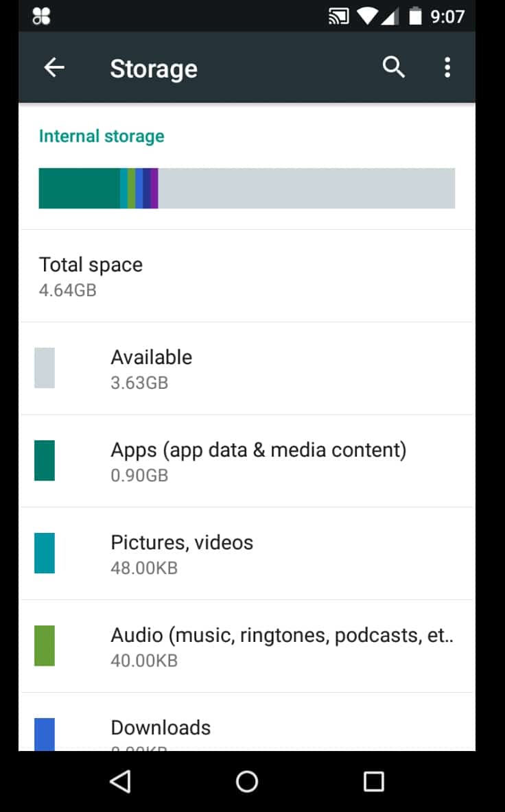Image resolution: width=505 pixels, height=812 pixels.
Task: Select the Audio storage entry
Action: point(281,646)
